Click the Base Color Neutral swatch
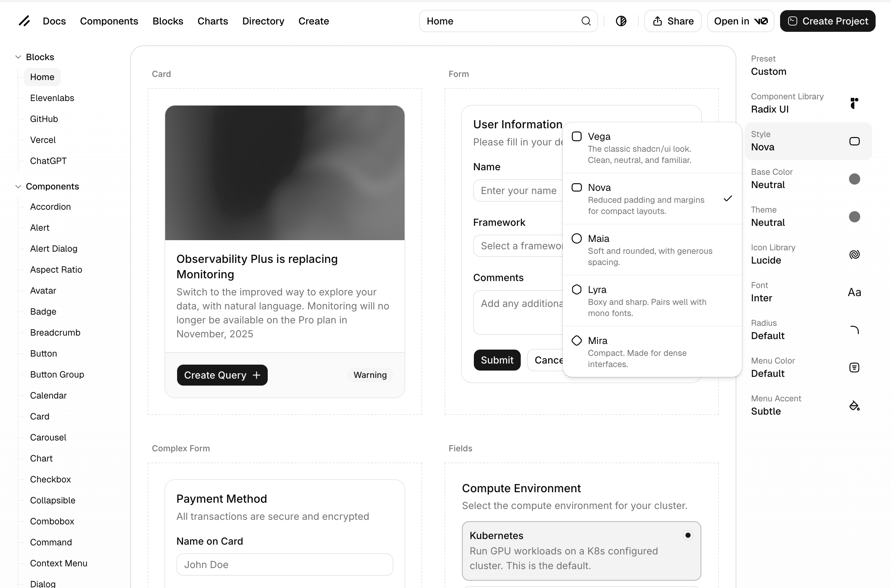891x588 pixels. click(x=854, y=179)
